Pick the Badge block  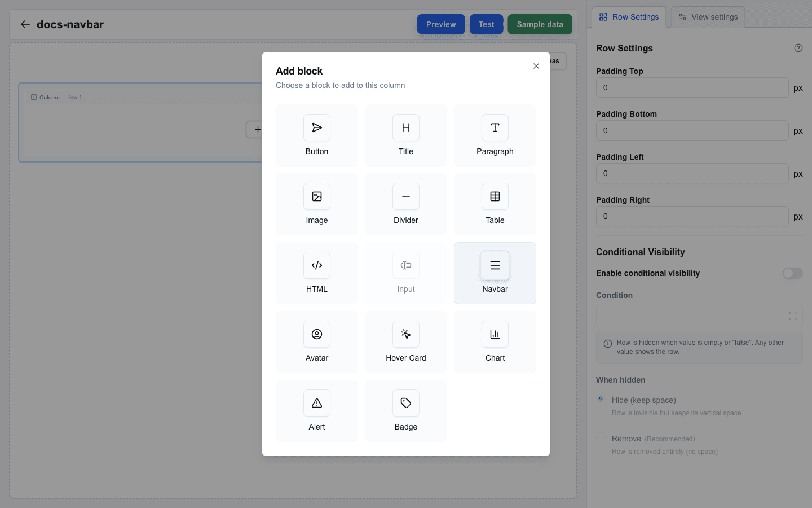(406, 411)
